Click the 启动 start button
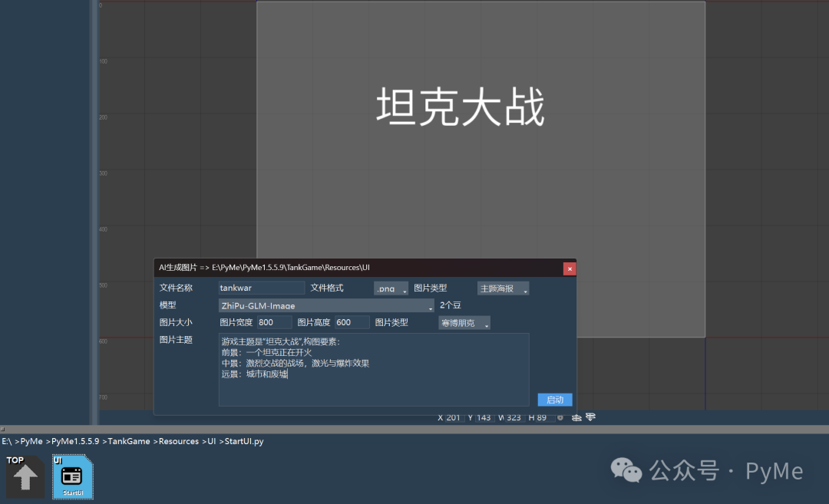Screen dimensions: 829x504 554,399
